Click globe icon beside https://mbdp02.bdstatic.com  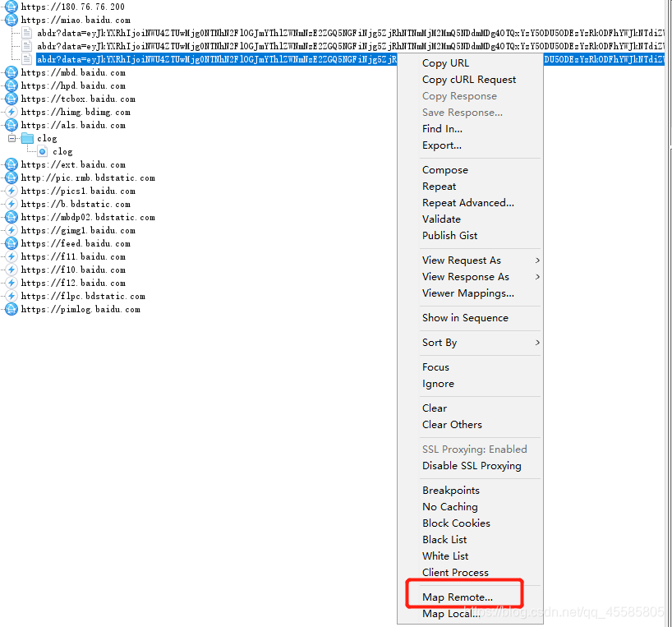[x=12, y=217]
